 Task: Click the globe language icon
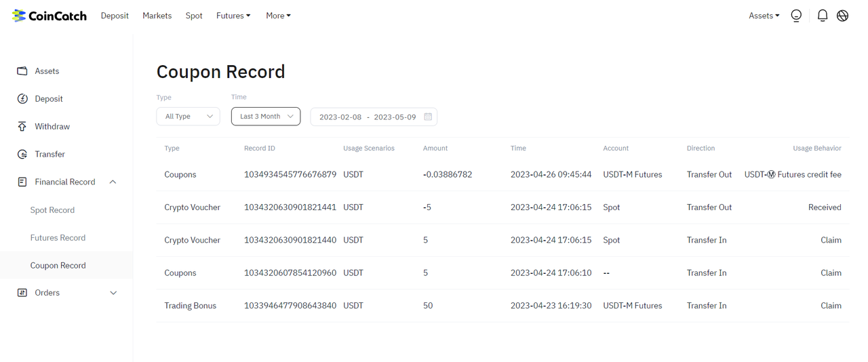(842, 16)
